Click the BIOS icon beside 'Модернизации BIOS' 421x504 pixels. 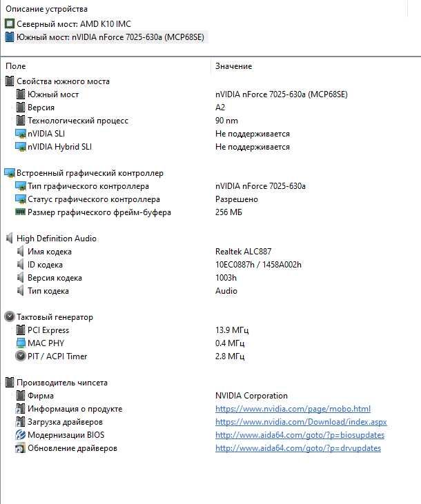[x=20, y=435]
